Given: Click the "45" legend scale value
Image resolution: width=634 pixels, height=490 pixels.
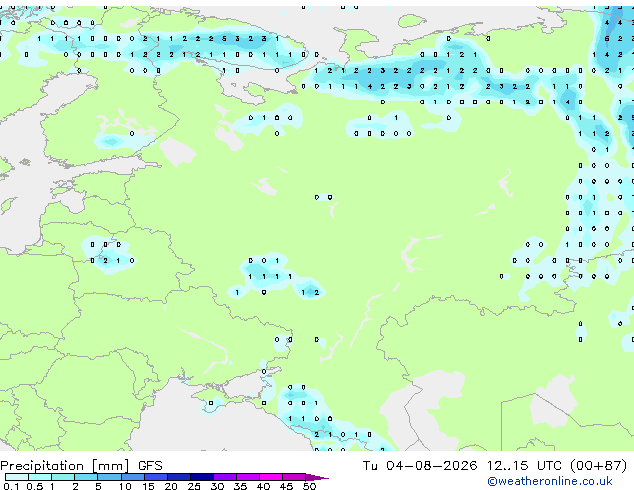Looking at the screenshot, I should [x=286, y=486].
